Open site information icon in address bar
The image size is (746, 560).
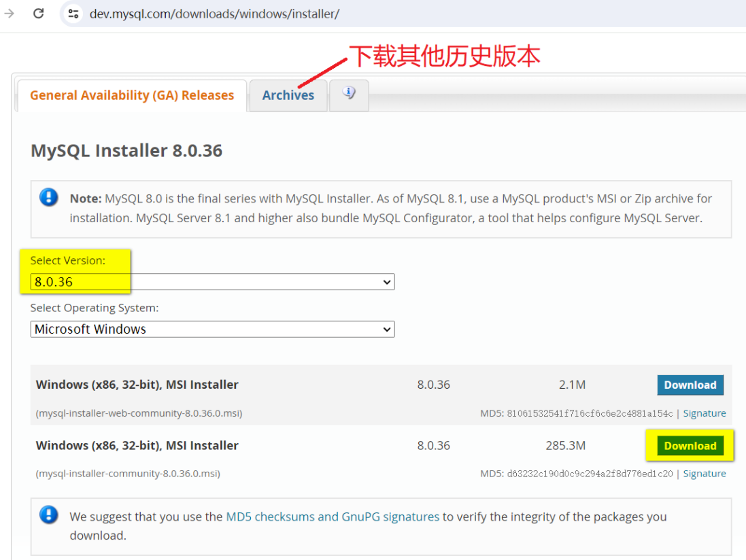(x=73, y=14)
